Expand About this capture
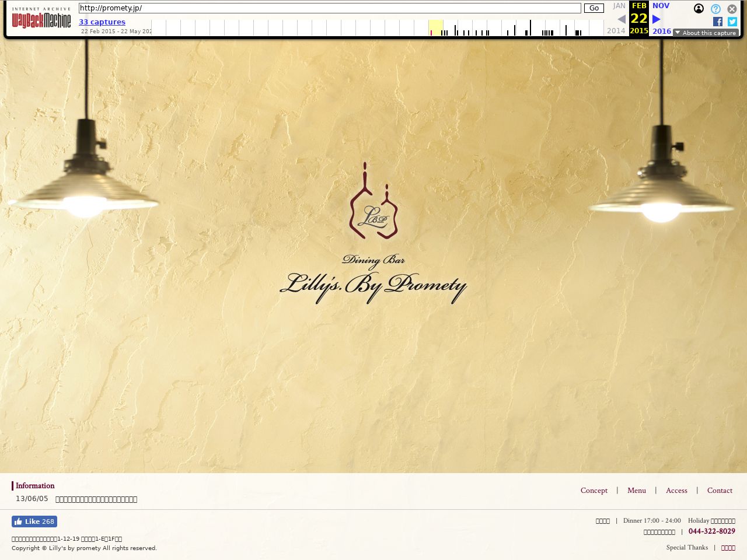This screenshot has width=747, height=560. (706, 33)
